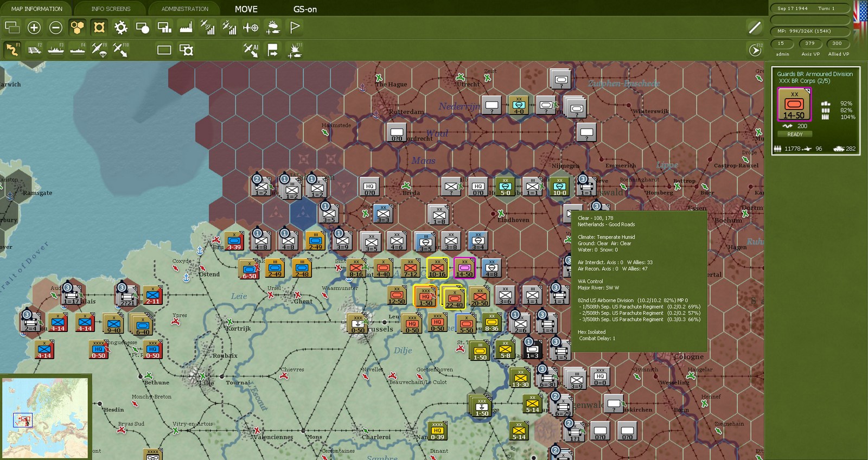Viewport: 868px width, 460px height.
Task: Click the READY status button
Action: [x=795, y=134]
